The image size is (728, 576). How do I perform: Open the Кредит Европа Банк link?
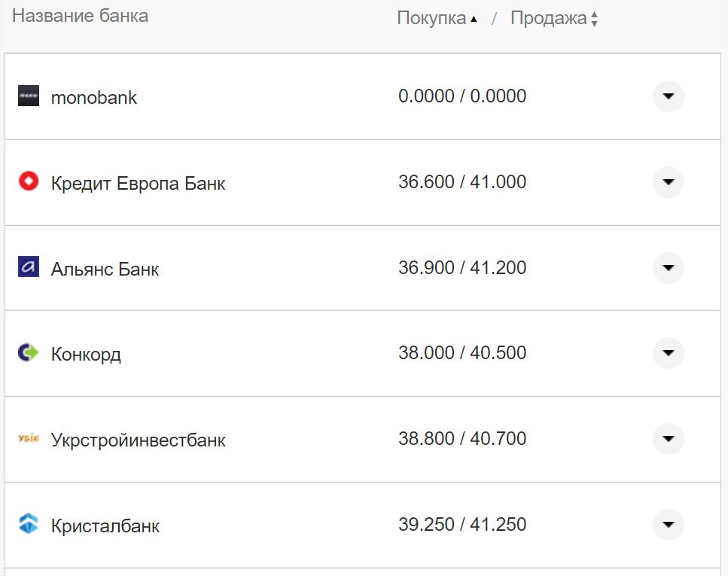pyautogui.click(x=138, y=183)
